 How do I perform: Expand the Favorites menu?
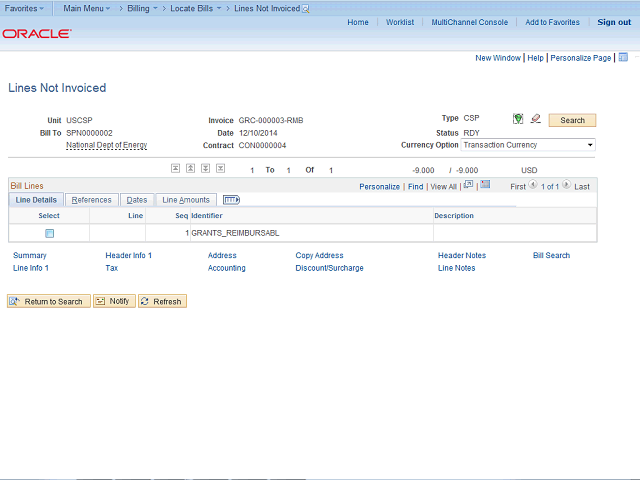click(x=25, y=8)
